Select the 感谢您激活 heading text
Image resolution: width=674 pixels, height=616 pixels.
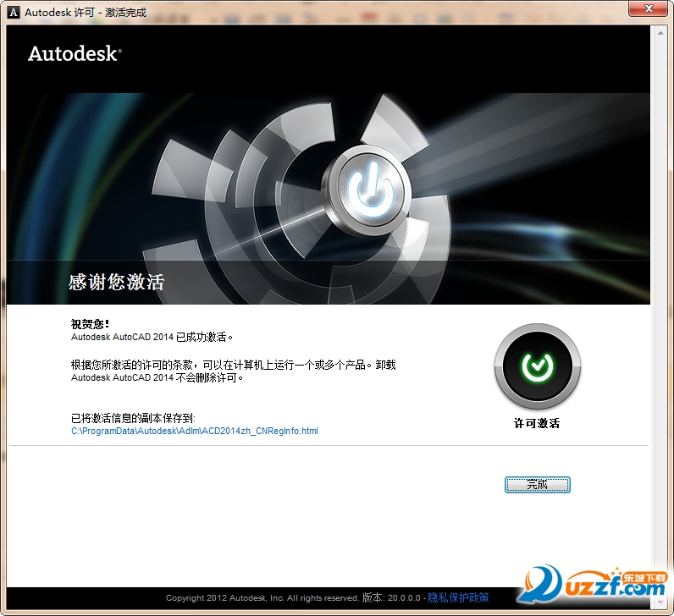(117, 283)
